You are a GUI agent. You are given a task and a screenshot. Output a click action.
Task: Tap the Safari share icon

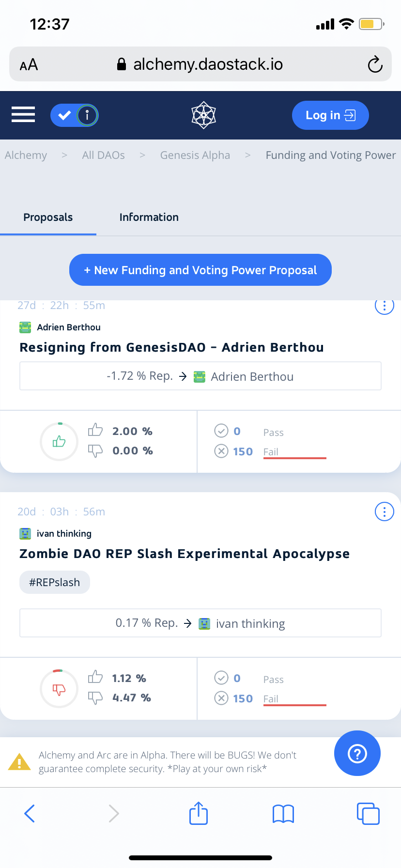pos(199,813)
